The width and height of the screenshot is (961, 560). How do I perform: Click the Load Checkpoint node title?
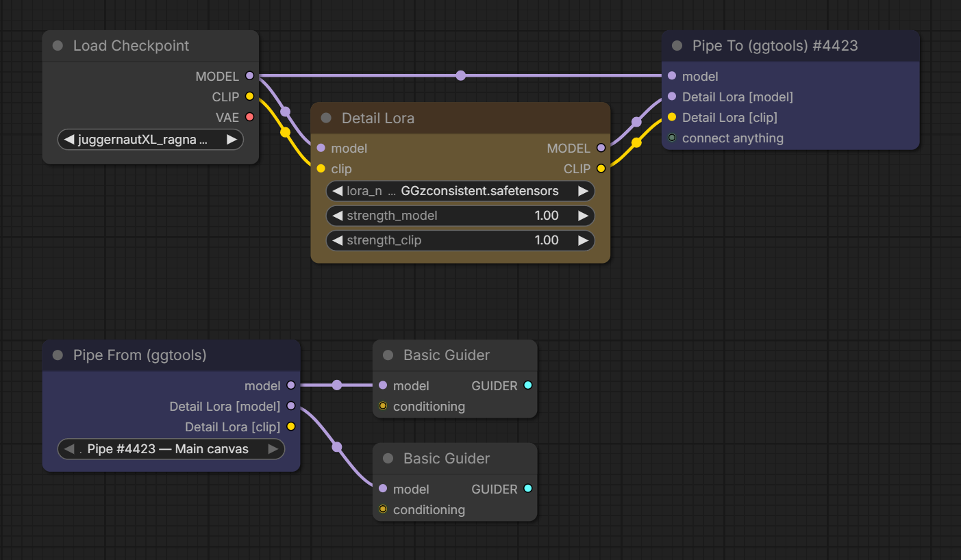131,46
